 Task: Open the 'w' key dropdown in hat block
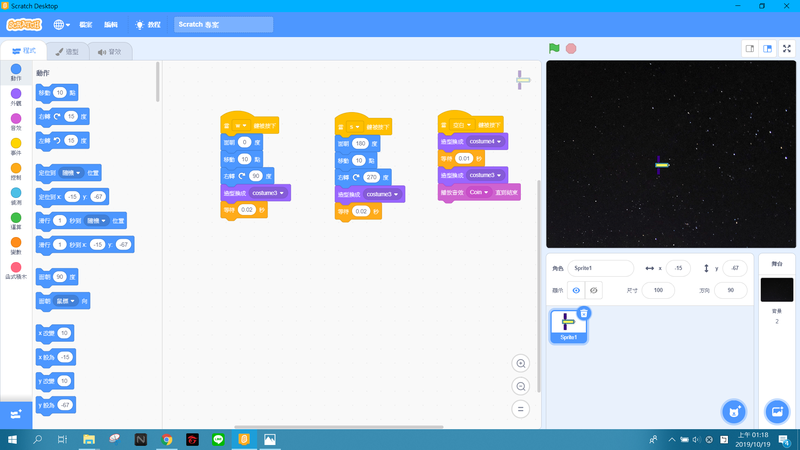(x=241, y=126)
